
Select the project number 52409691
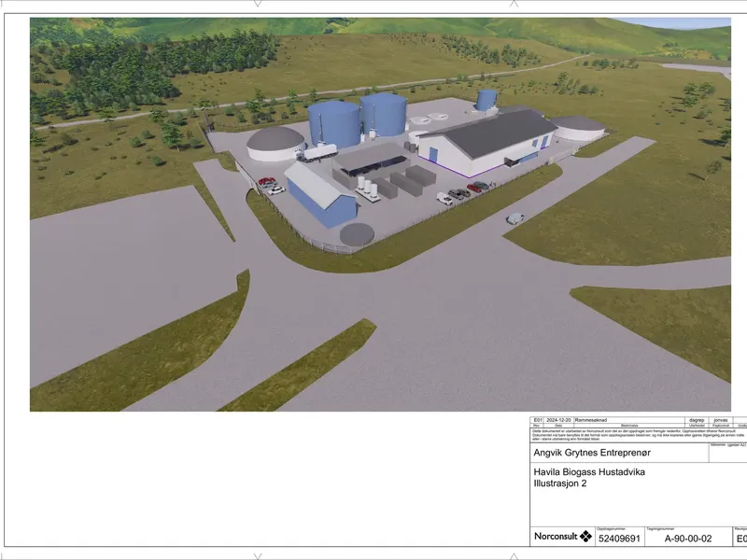coord(619,539)
